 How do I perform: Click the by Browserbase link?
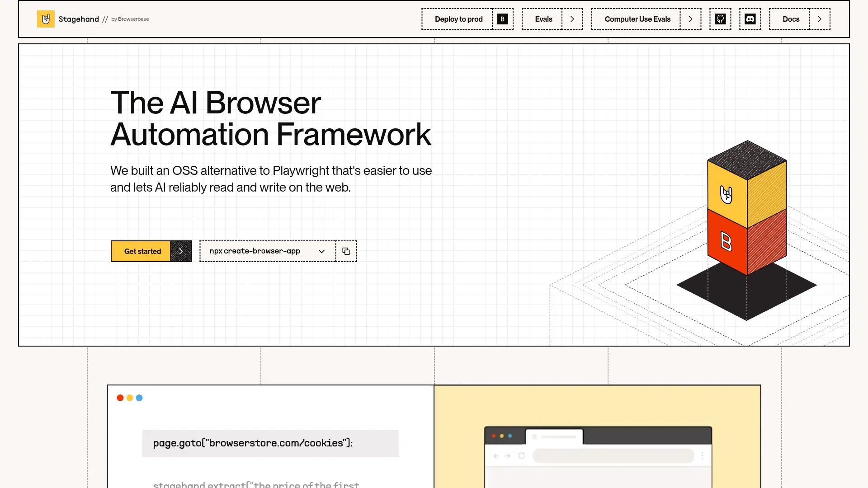point(130,19)
